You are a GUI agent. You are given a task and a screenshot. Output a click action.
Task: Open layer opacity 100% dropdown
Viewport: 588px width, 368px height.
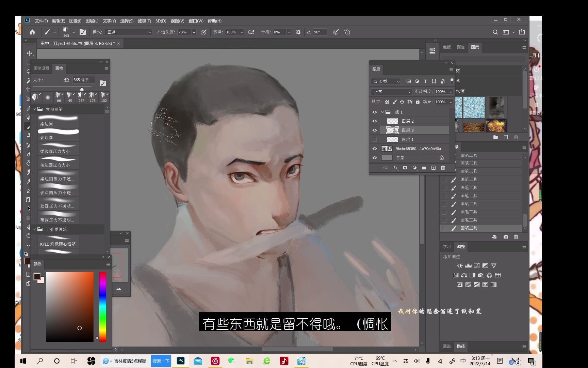click(x=451, y=92)
